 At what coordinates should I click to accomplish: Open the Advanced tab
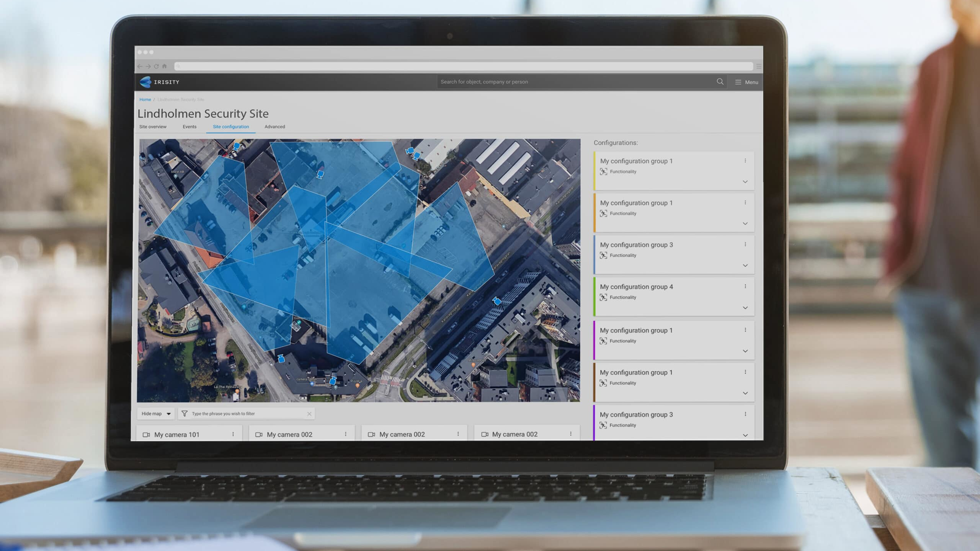coord(275,127)
